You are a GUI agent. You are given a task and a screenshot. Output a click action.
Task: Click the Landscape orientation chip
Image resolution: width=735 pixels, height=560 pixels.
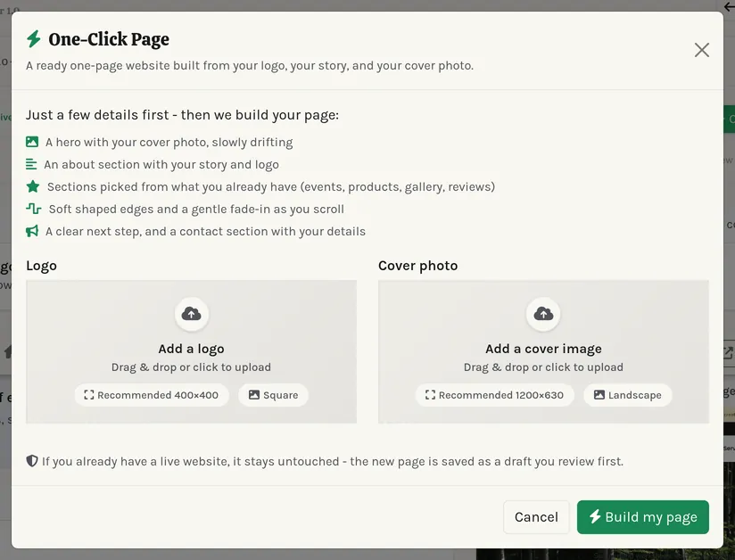(x=628, y=395)
